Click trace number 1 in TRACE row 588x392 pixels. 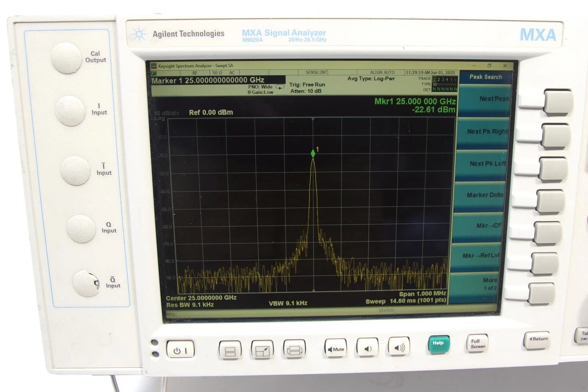click(x=434, y=79)
